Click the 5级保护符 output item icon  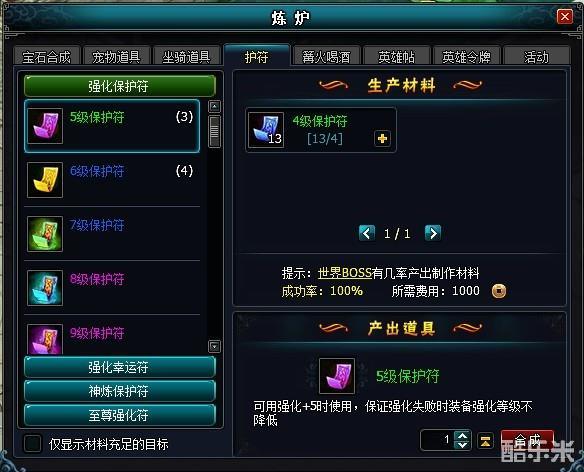(337, 376)
